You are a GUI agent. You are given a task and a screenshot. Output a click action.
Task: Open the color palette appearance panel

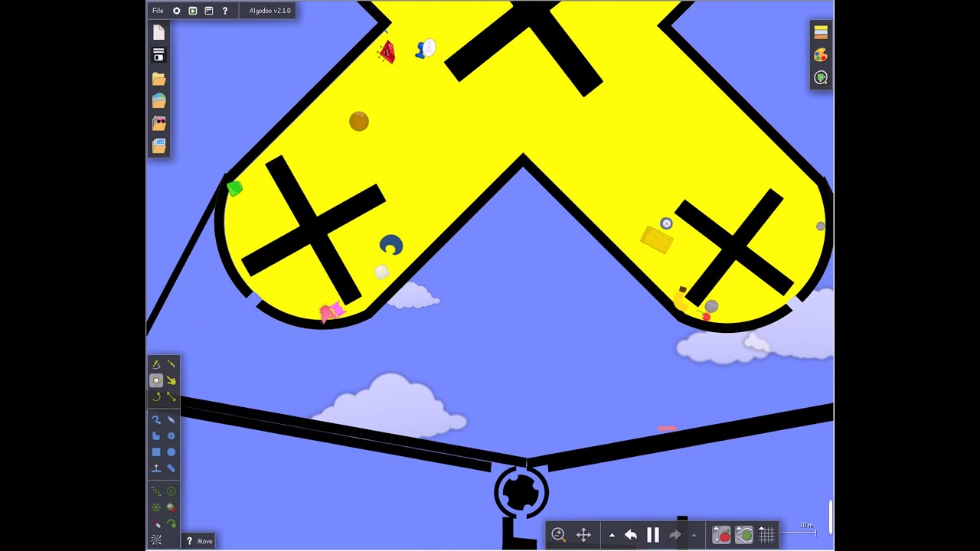[x=821, y=55]
